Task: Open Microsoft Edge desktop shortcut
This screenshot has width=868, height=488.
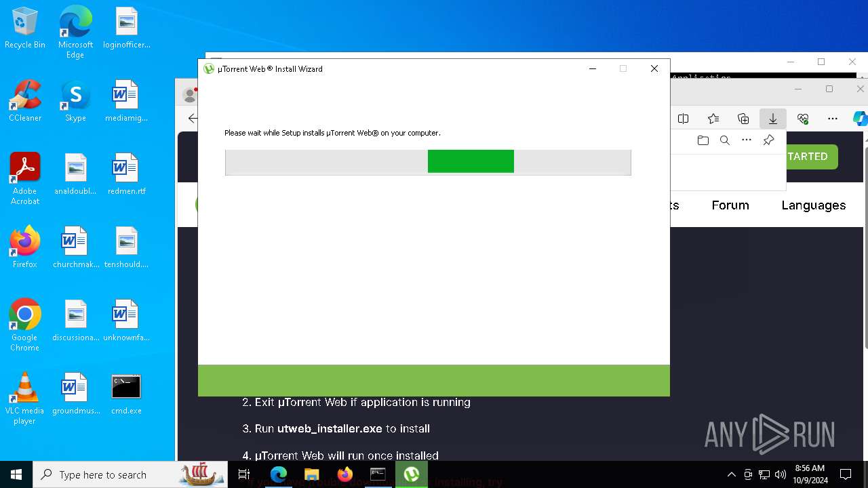Action: point(75,33)
